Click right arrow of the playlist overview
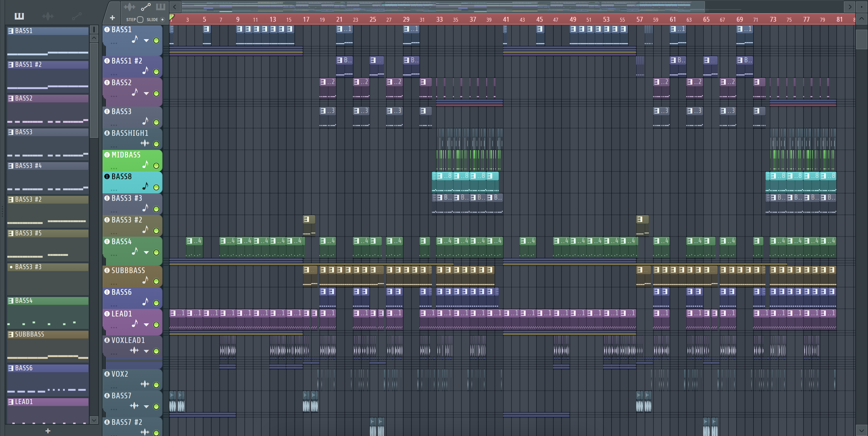This screenshot has height=436, width=868. pyautogui.click(x=850, y=7)
